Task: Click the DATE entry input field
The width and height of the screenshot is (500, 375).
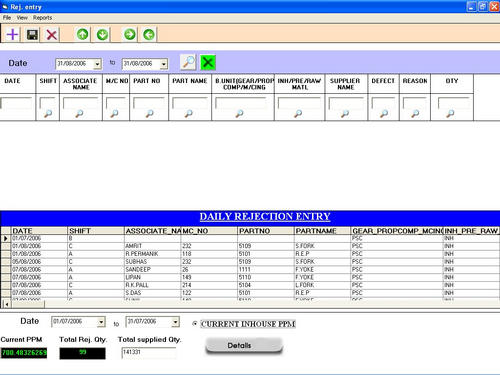Action: click(17, 103)
